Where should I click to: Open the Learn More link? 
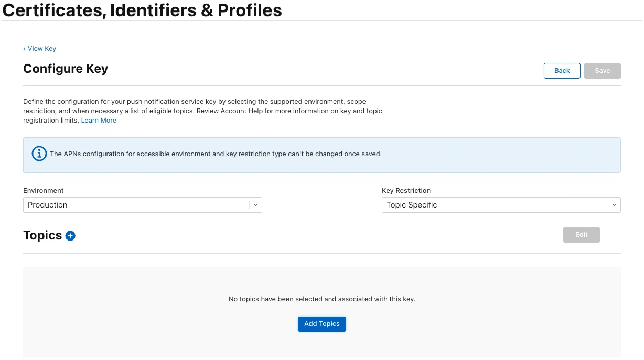click(99, 121)
